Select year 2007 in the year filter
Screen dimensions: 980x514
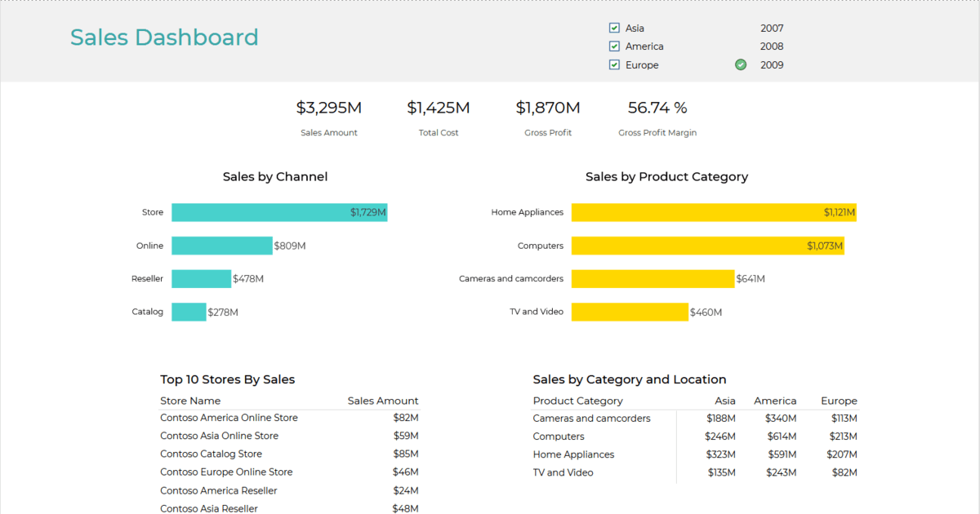(771, 29)
